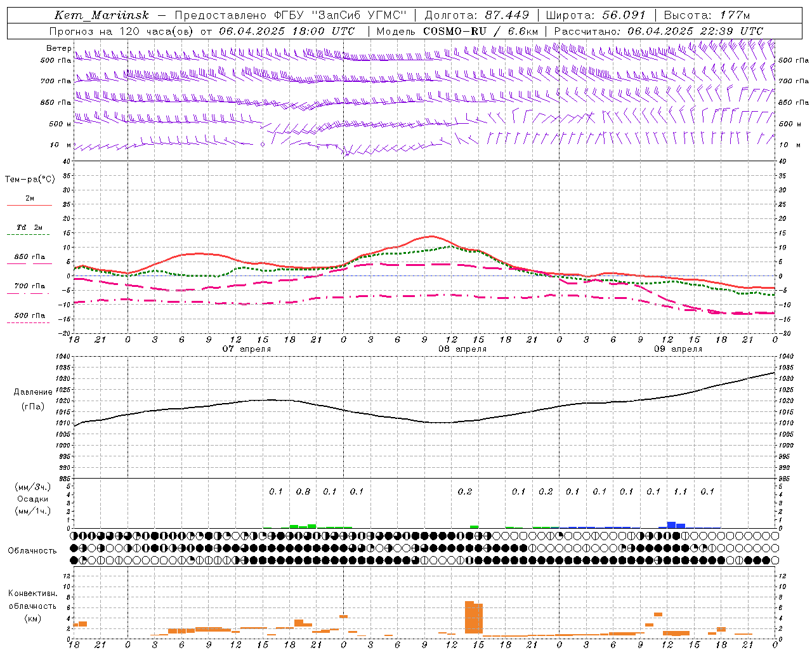Click the 'Тем-ра(°C)' temperature section label
This screenshot has width=812, height=650.
click(x=30, y=180)
